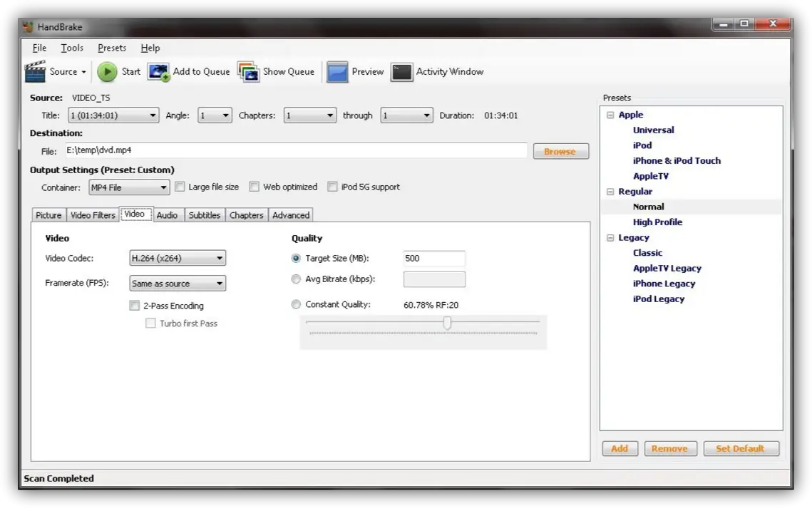Open the Source dropdown arrow
812x508 pixels.
[x=83, y=72]
